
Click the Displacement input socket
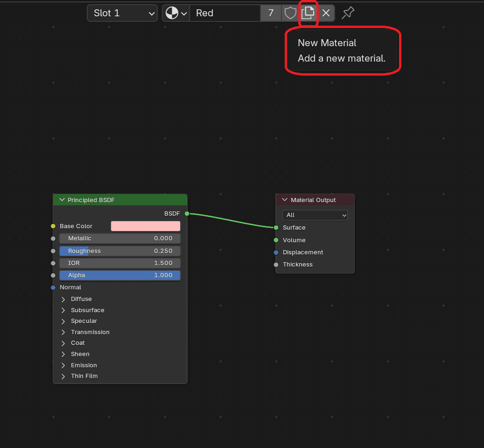(x=276, y=252)
